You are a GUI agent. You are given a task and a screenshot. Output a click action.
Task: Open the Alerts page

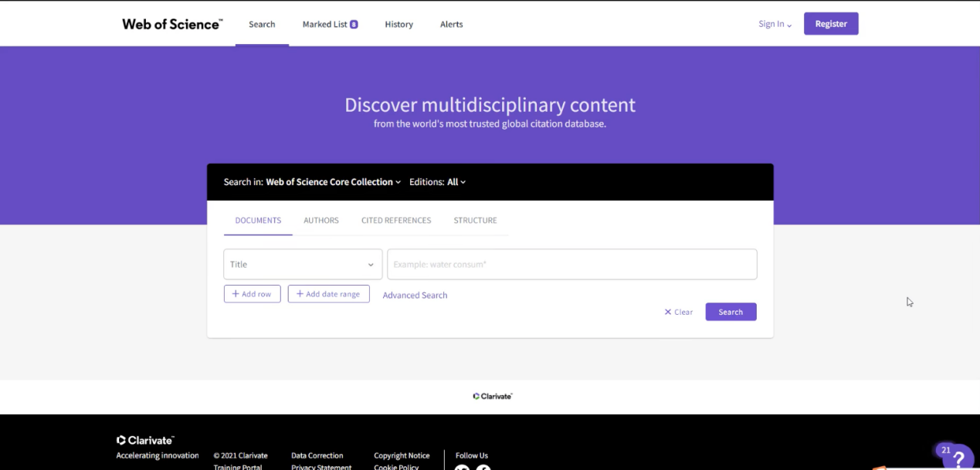[x=451, y=24]
